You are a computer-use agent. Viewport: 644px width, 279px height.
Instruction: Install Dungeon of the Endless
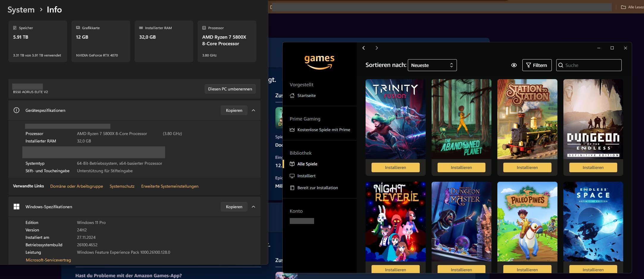click(x=593, y=167)
